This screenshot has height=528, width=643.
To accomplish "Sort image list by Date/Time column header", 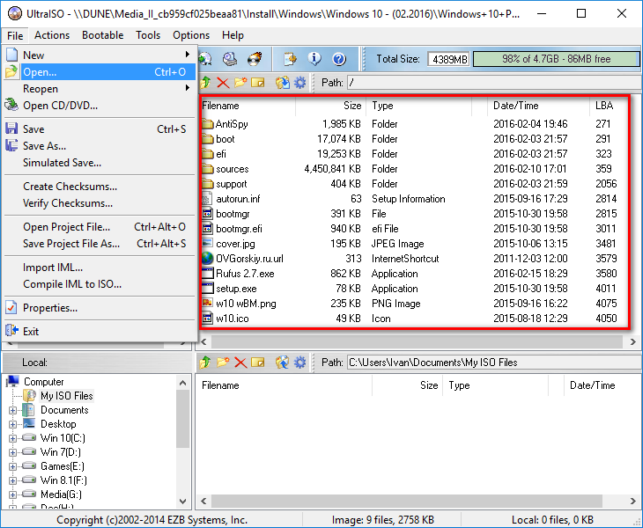I will [538, 106].
